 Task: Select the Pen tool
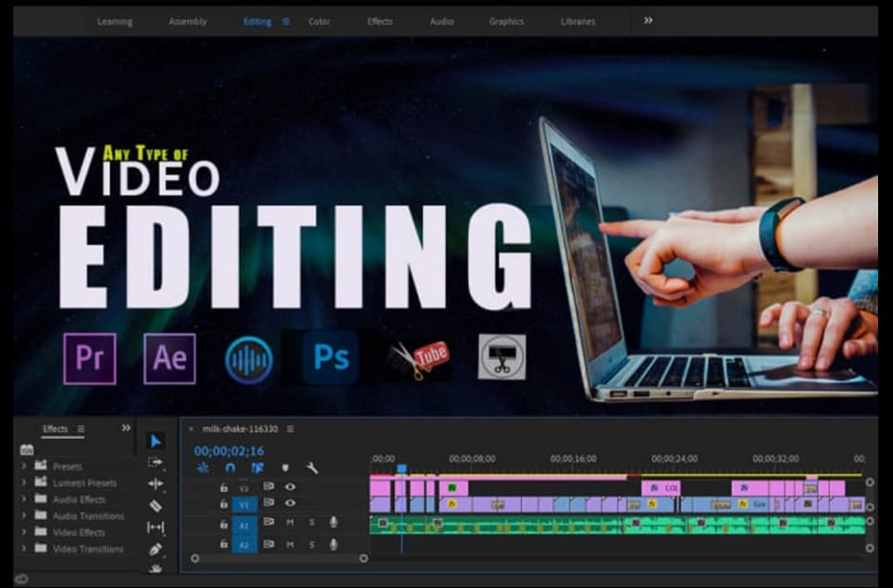(156, 549)
